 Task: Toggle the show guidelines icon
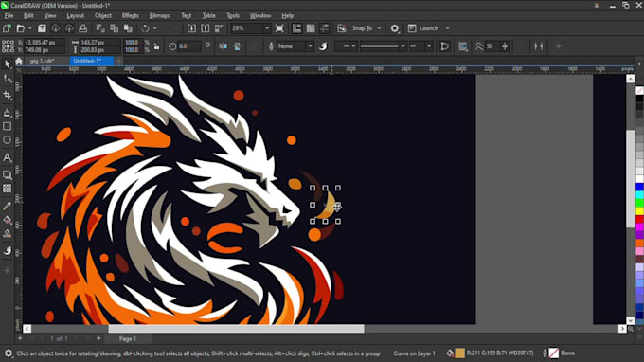[x=325, y=28]
